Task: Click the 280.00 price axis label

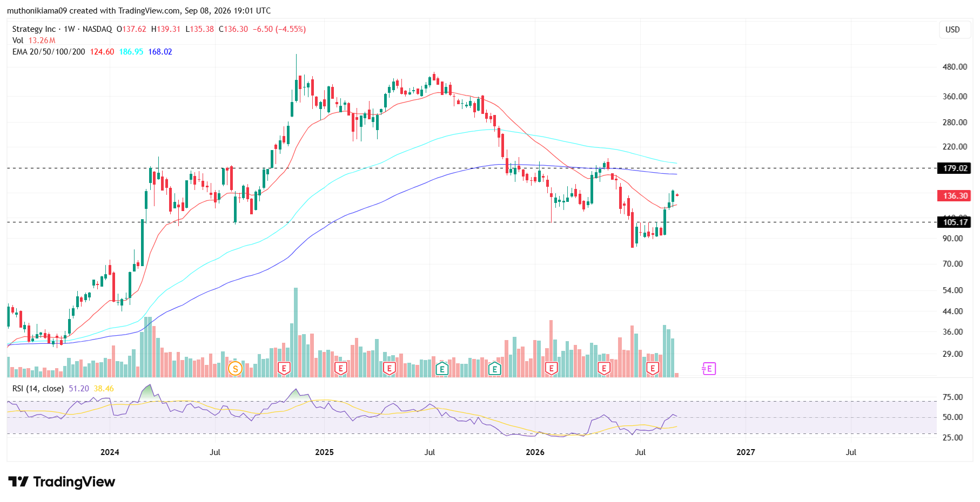Action: (x=955, y=123)
